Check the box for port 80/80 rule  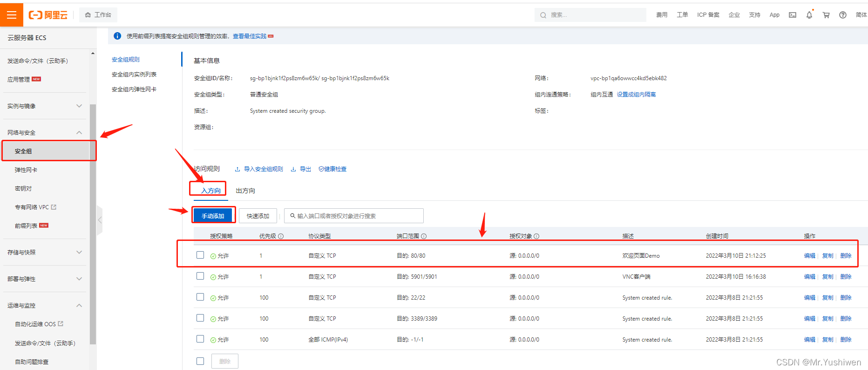[200, 255]
